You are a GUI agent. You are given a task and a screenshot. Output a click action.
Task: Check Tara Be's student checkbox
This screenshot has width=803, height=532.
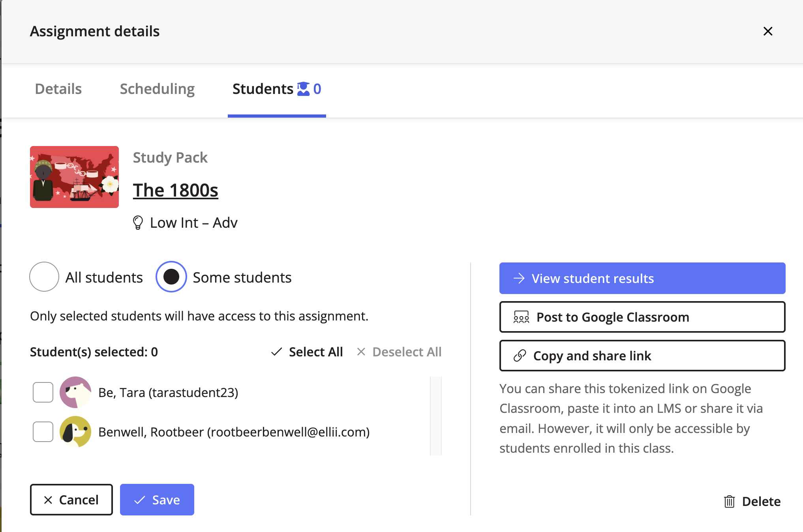(x=43, y=392)
